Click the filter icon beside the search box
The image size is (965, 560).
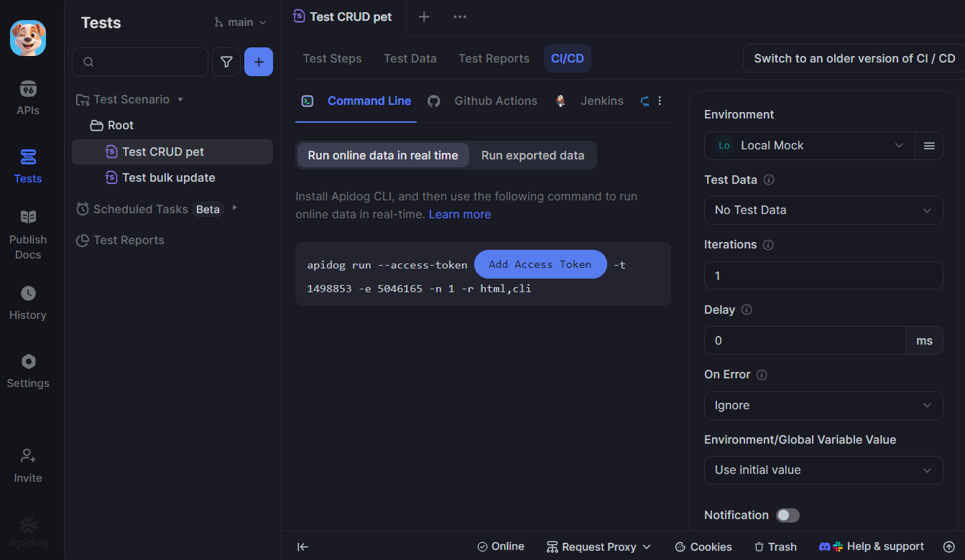coord(226,62)
